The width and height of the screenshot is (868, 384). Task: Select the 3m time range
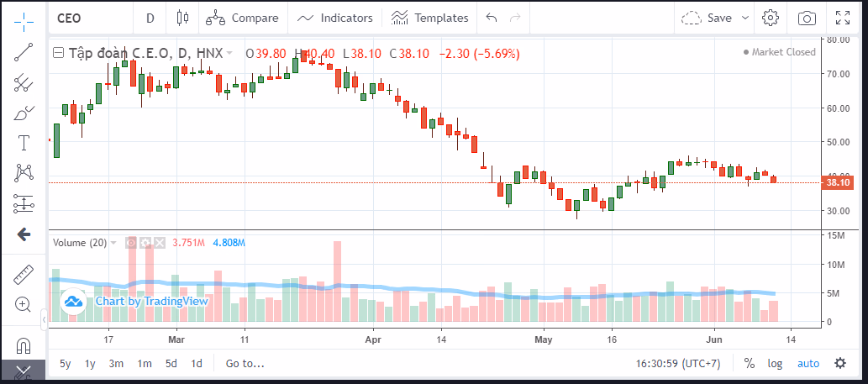pyautogui.click(x=116, y=364)
